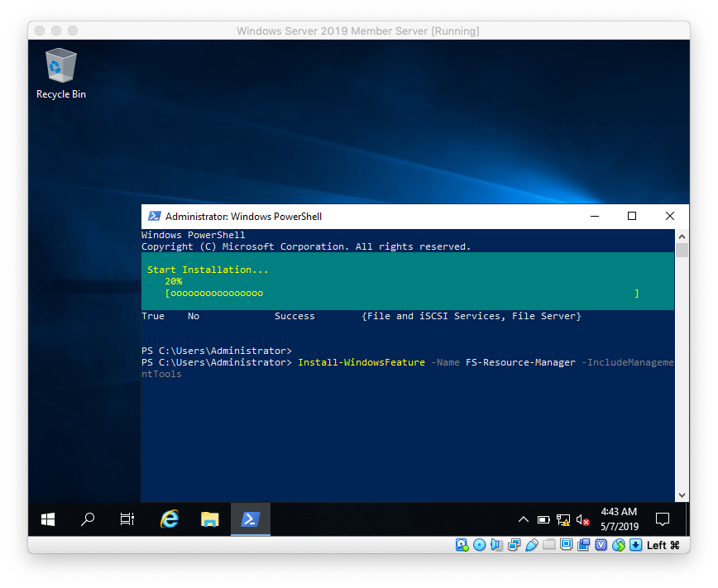Open the Recycle Bin desktop icon
The width and height of the screenshot is (718, 588).
point(61,74)
